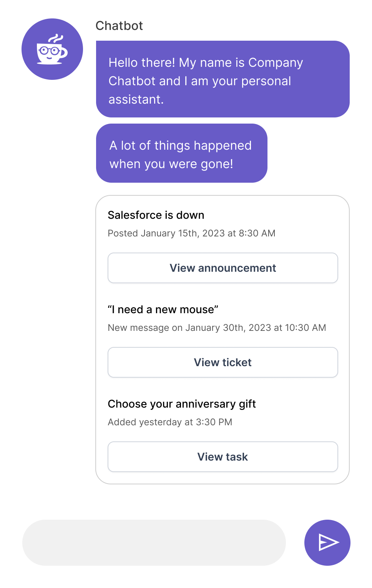
Task: Open the anniversary gift View task button
Action: pyautogui.click(x=223, y=457)
